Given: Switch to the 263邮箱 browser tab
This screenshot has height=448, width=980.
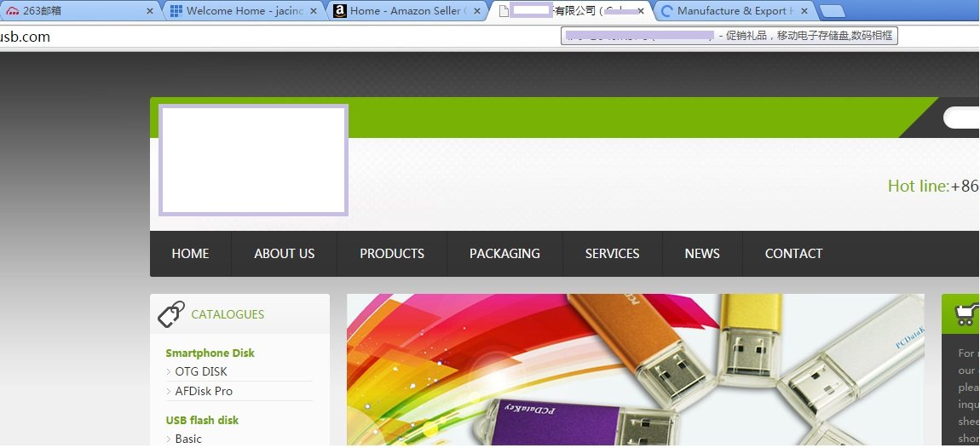Looking at the screenshot, I should (x=78, y=10).
